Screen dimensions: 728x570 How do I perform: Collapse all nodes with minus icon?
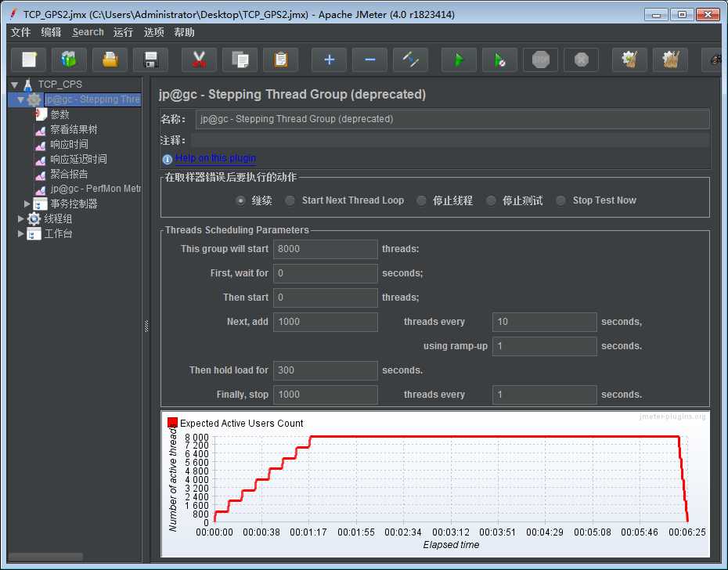click(x=370, y=60)
